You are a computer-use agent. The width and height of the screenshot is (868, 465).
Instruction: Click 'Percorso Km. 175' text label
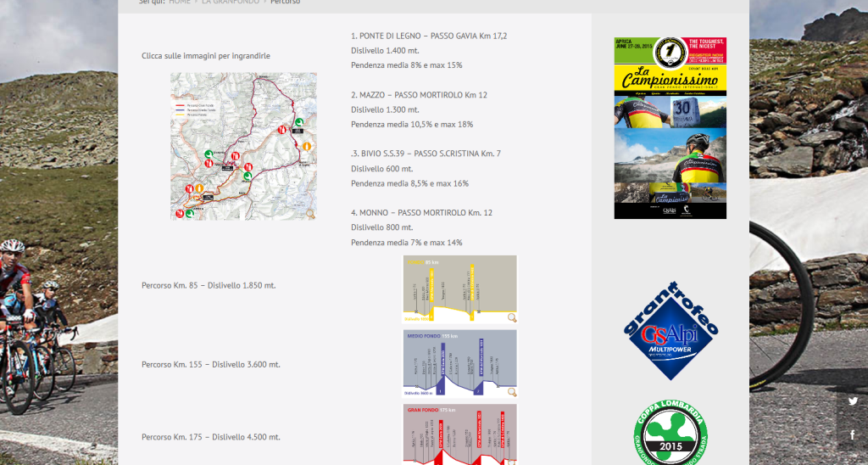(x=210, y=438)
